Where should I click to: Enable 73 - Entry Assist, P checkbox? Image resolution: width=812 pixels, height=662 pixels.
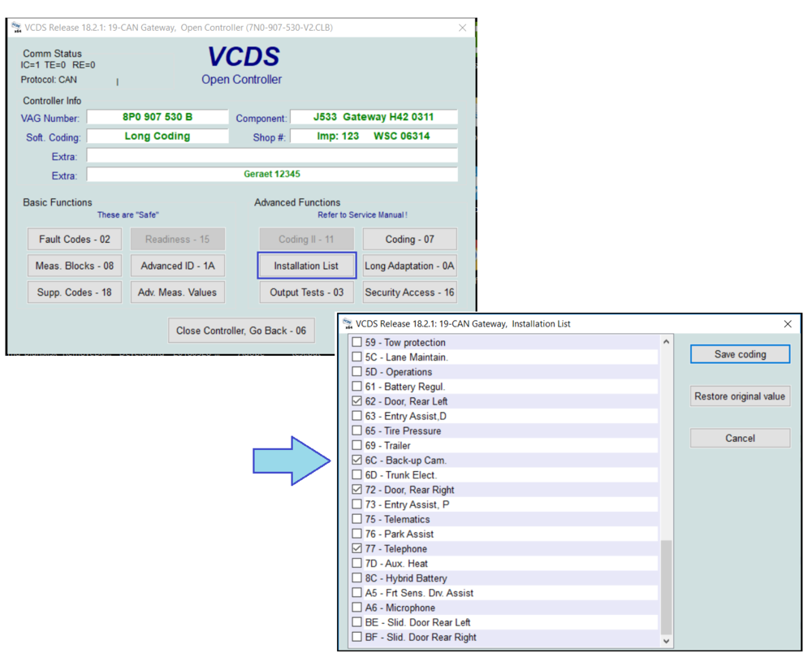[356, 504]
